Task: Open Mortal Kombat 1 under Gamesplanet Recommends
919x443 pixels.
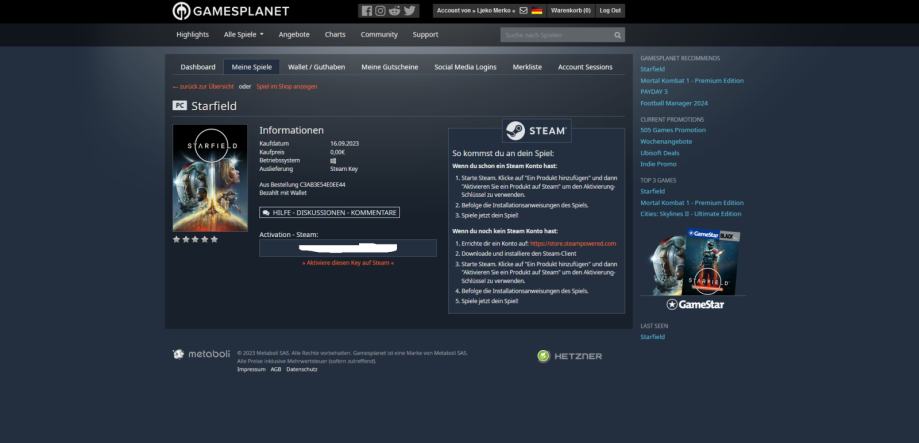Action: click(x=692, y=81)
